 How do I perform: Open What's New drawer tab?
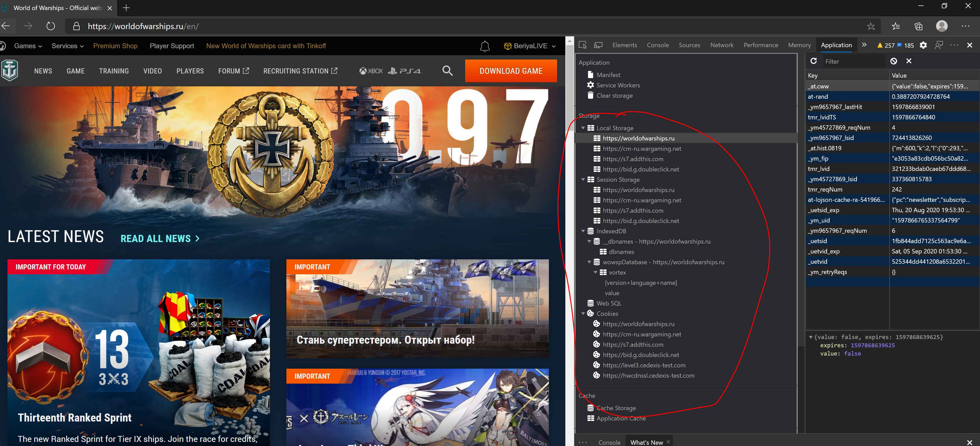646,442
